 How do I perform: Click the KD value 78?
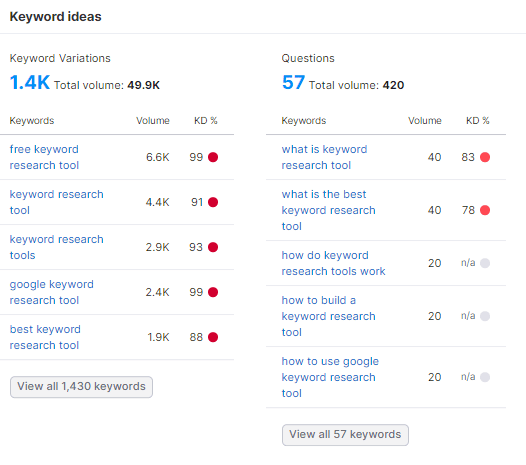[468, 210]
